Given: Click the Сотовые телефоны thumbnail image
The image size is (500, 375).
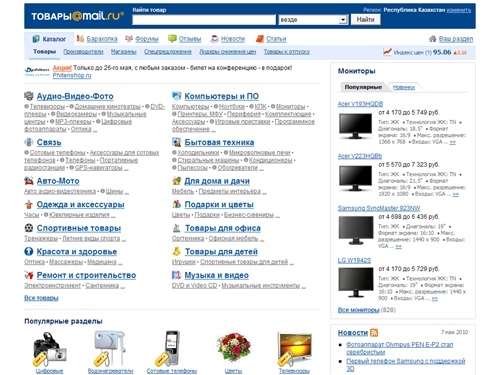Looking at the screenshot, I should [x=169, y=348].
